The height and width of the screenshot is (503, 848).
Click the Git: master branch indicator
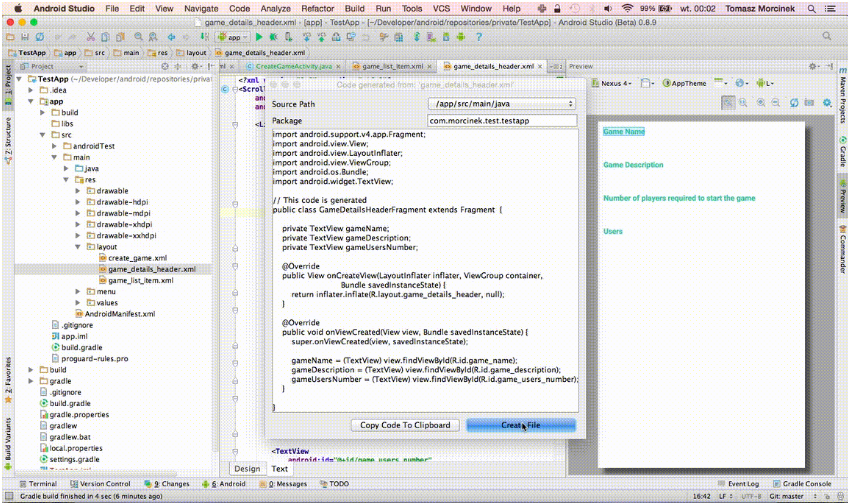pyautogui.click(x=786, y=496)
